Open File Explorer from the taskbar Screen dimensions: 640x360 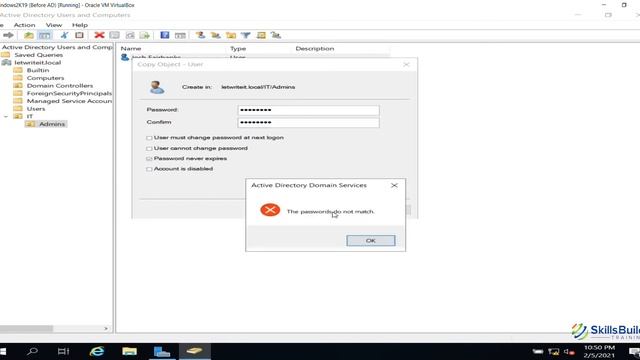click(x=129, y=351)
